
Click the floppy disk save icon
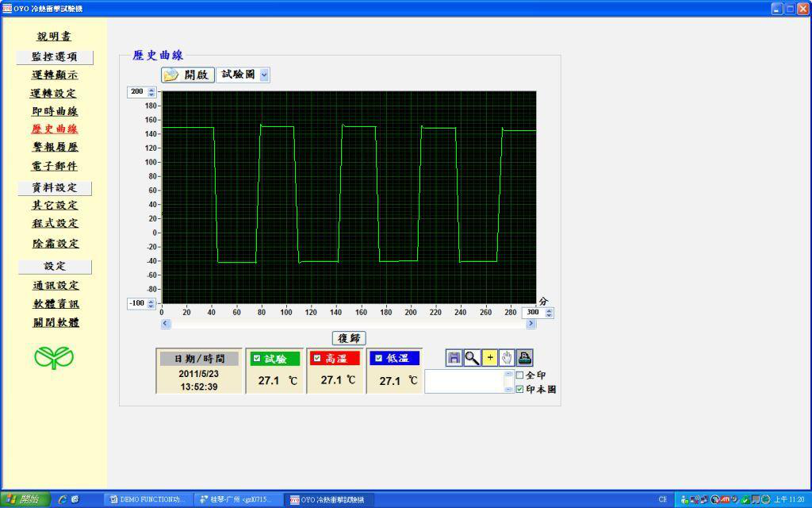(x=454, y=358)
